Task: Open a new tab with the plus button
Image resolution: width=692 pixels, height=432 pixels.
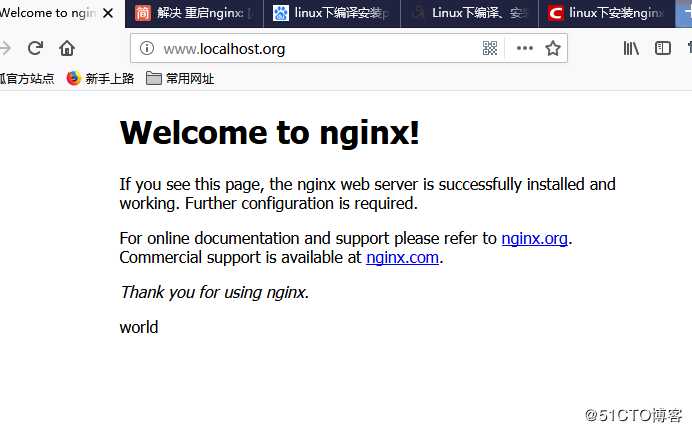Action: tap(685, 13)
